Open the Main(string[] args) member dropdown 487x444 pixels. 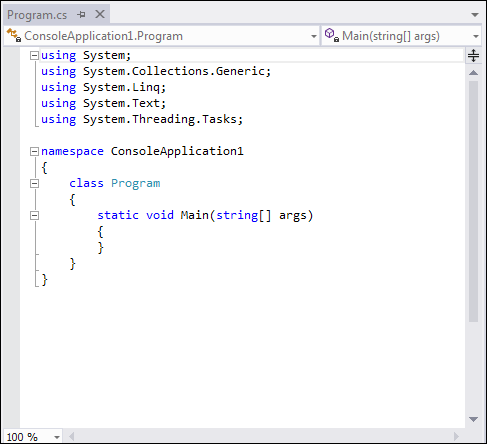[x=476, y=36]
